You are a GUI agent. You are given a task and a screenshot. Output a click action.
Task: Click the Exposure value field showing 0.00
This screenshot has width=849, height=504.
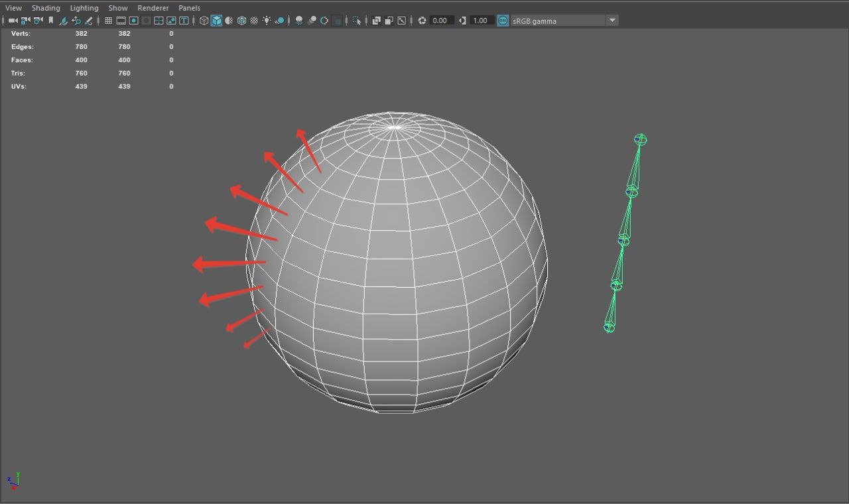tap(440, 21)
